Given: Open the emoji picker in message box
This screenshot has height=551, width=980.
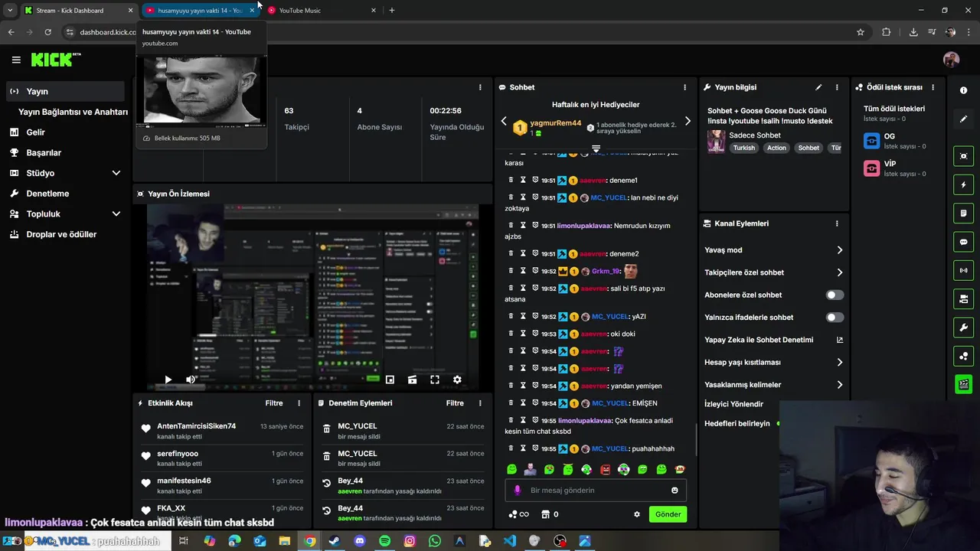Looking at the screenshot, I should (675, 491).
